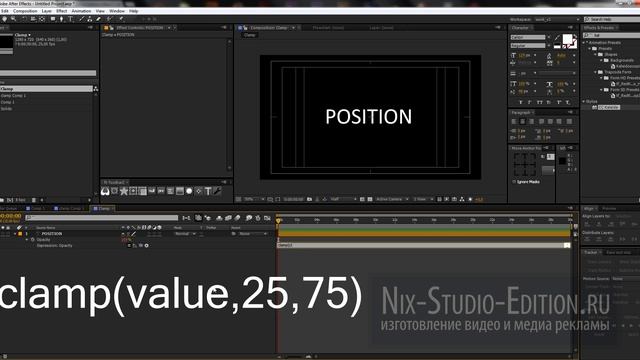
Task: Select the Pen tool
Action: (x=62, y=19)
